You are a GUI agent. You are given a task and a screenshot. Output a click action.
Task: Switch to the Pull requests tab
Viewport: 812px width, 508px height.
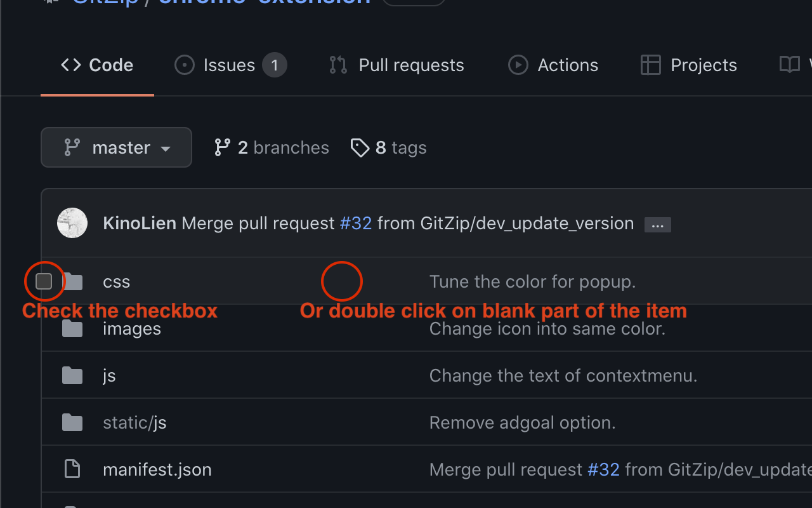[411, 64]
